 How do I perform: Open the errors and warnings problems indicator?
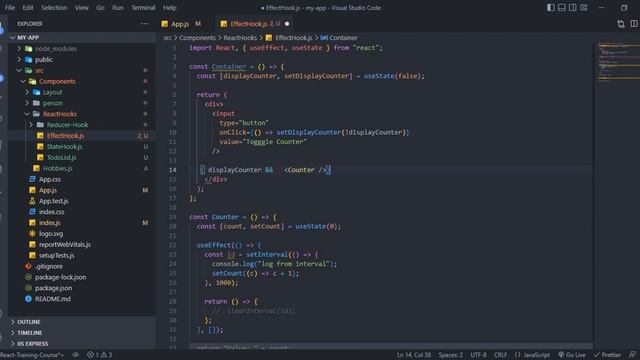pyautogui.click(x=99, y=355)
